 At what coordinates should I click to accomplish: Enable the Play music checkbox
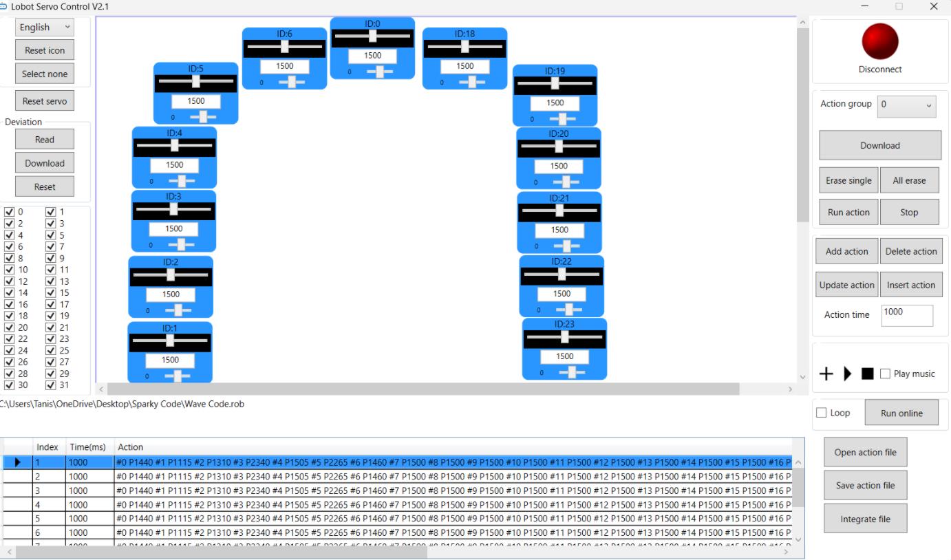pyautogui.click(x=886, y=374)
